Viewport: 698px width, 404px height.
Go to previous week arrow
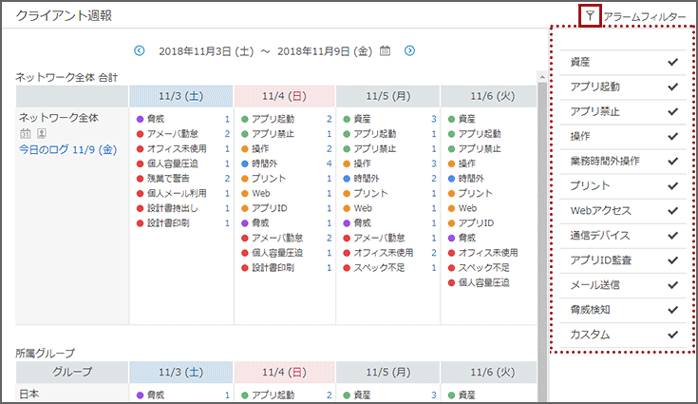click(x=139, y=51)
